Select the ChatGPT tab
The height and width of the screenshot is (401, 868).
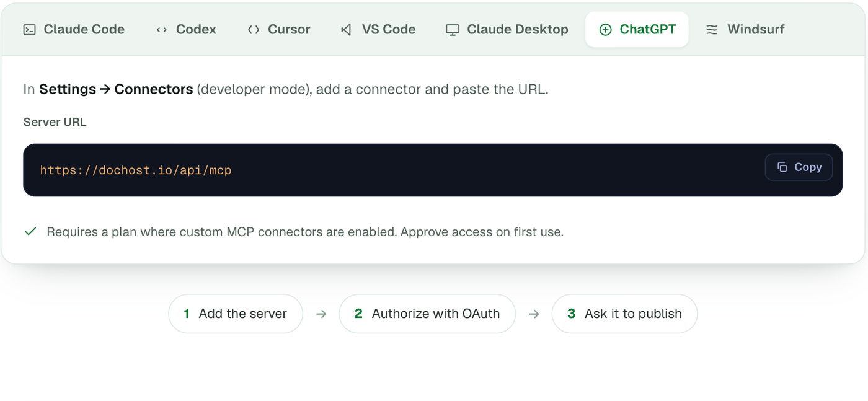637,29
